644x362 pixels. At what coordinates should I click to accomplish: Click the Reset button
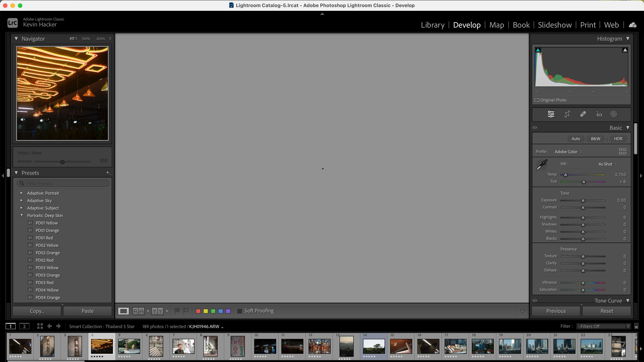click(607, 311)
